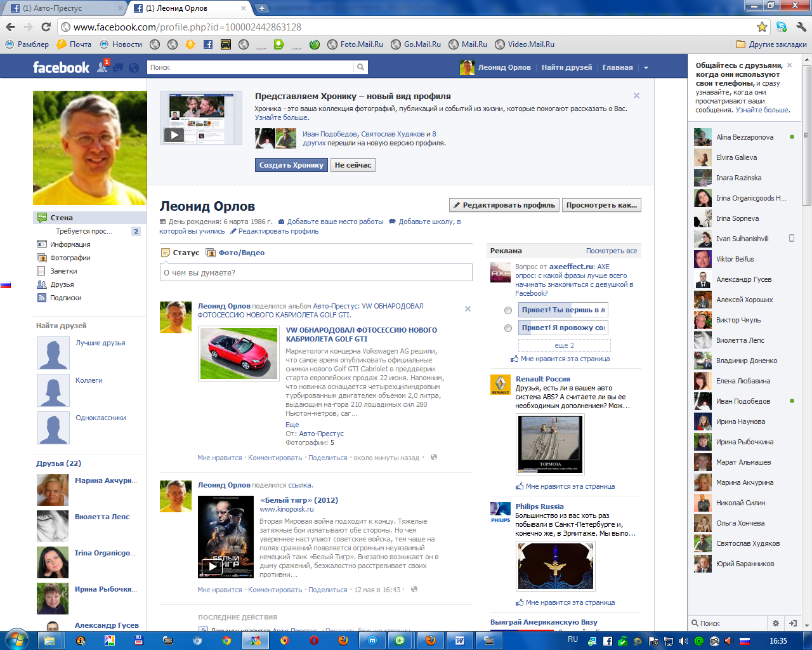
Task: Click the Facebook logo in the blue header
Action: coord(61,67)
